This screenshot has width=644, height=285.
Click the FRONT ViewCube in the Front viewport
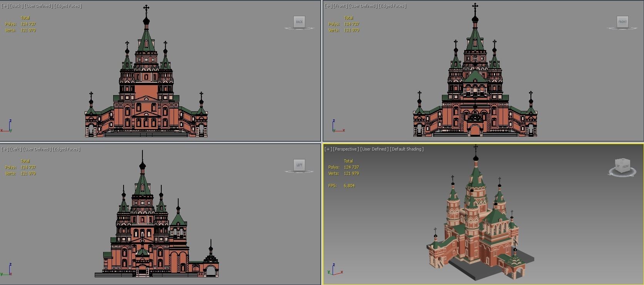tap(622, 22)
